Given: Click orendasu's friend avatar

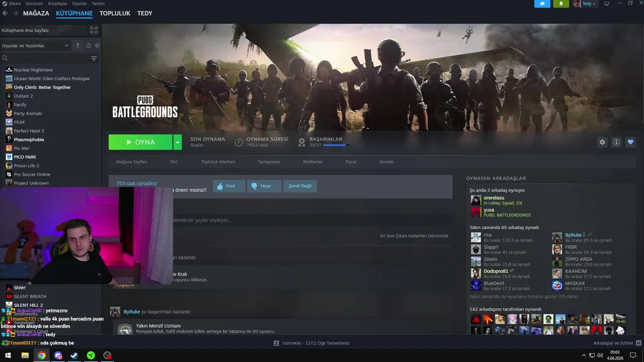Looking at the screenshot, I should [x=475, y=200].
